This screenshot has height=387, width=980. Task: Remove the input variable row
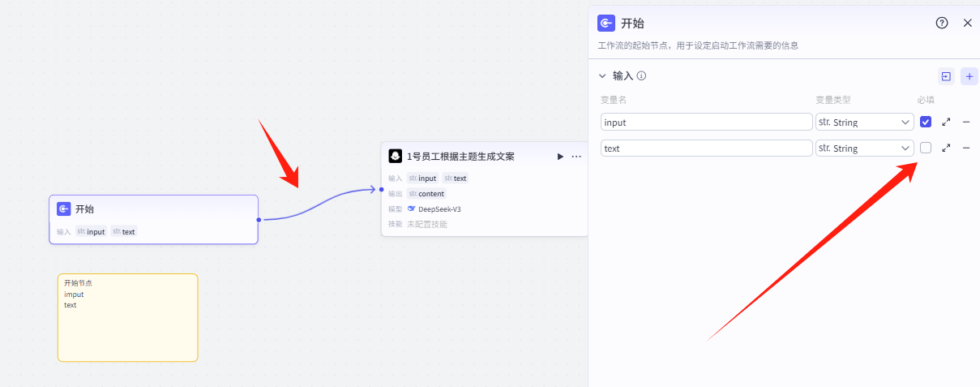(x=965, y=123)
